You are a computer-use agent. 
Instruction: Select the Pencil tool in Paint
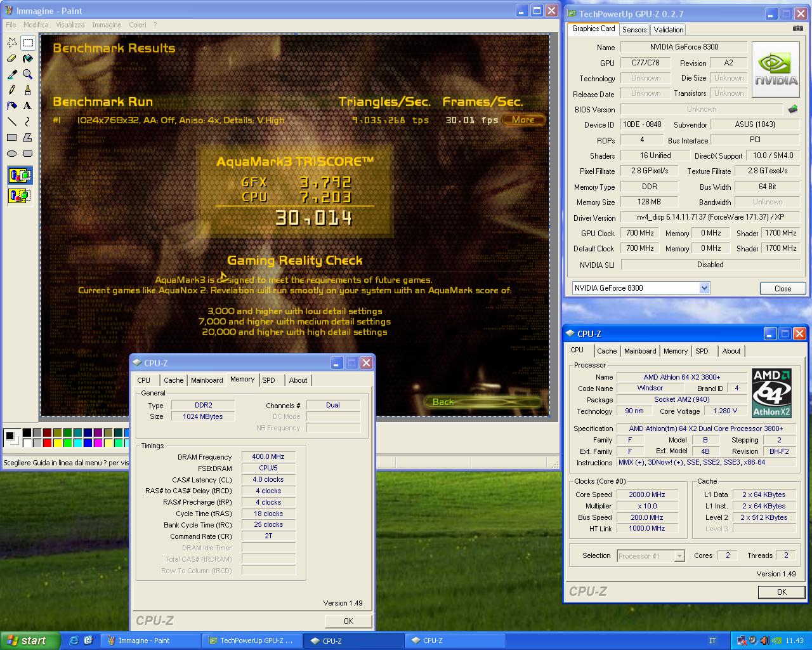coord(11,90)
